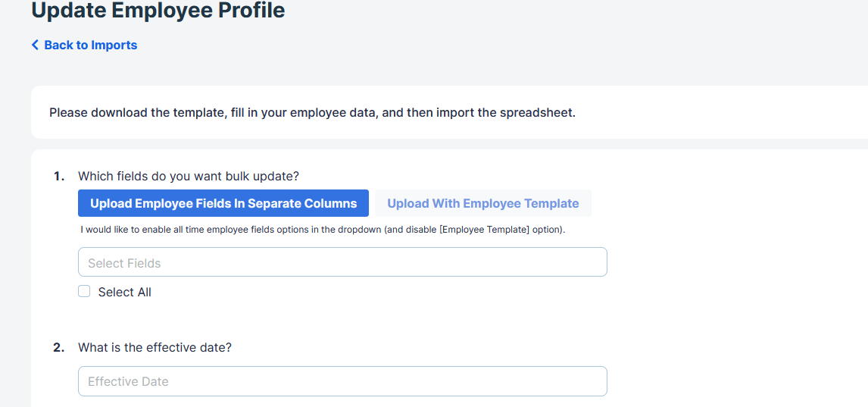
Task: Click the 'What is the effective date?' question
Action: (x=155, y=348)
